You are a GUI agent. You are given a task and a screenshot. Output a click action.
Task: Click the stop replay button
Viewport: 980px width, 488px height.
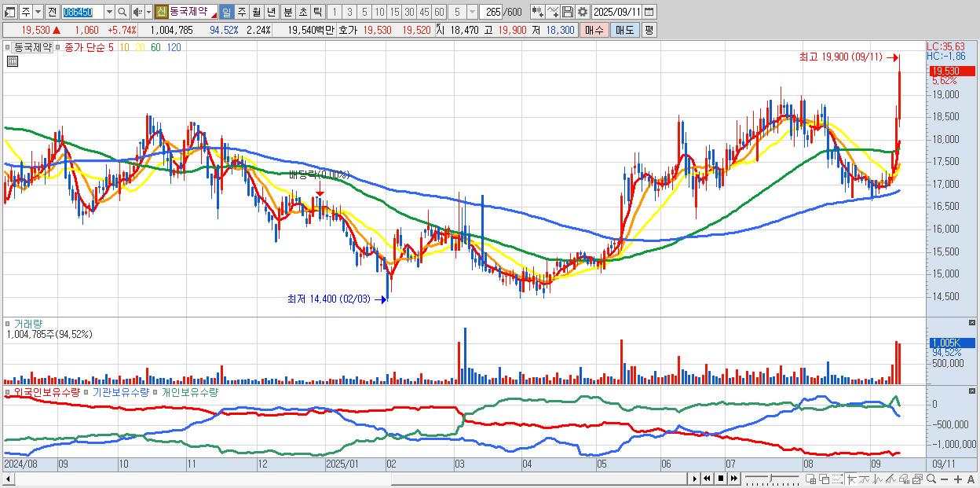click(x=721, y=479)
